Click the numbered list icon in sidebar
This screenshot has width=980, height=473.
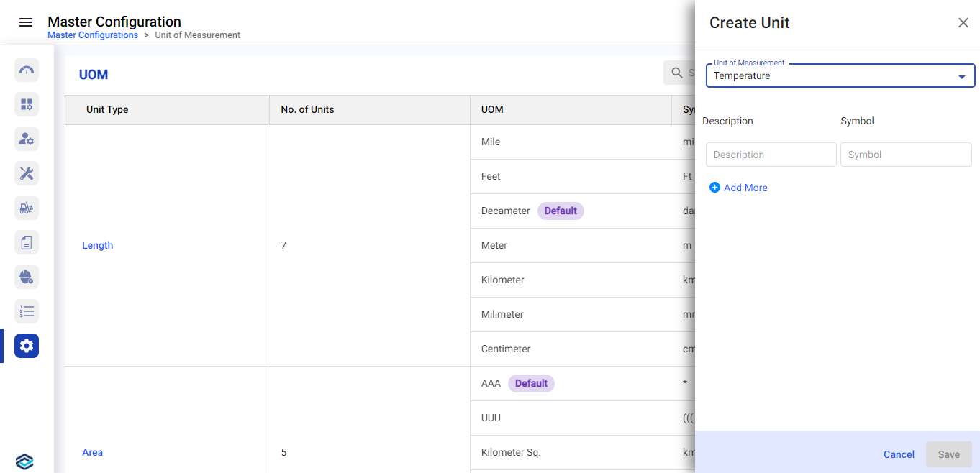(x=27, y=311)
